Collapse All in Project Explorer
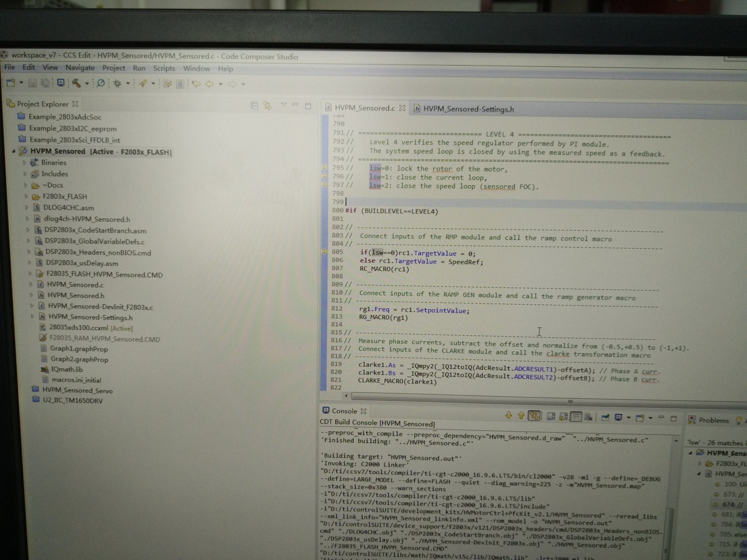This screenshot has width=747, height=560. pyautogui.click(x=255, y=106)
